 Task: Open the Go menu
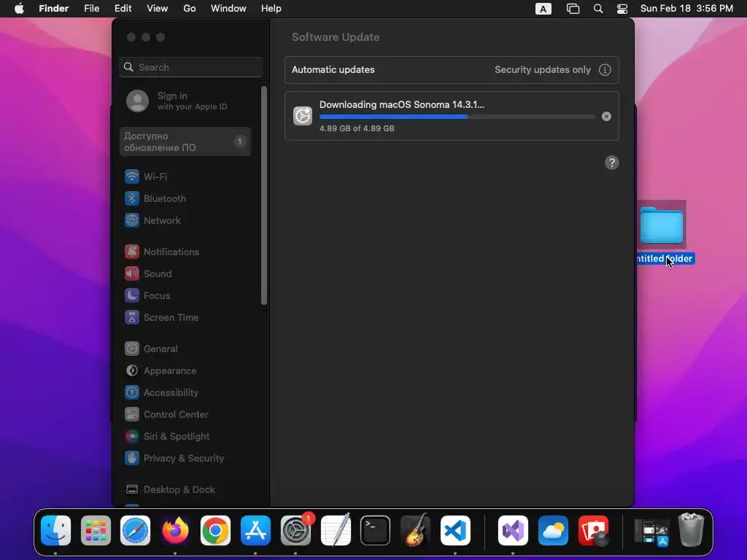(190, 9)
